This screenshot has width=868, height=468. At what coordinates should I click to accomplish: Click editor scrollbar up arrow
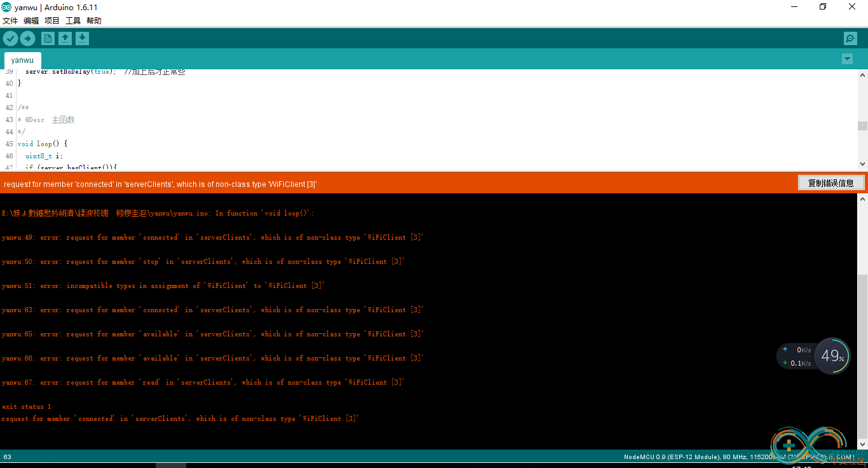[x=862, y=74]
